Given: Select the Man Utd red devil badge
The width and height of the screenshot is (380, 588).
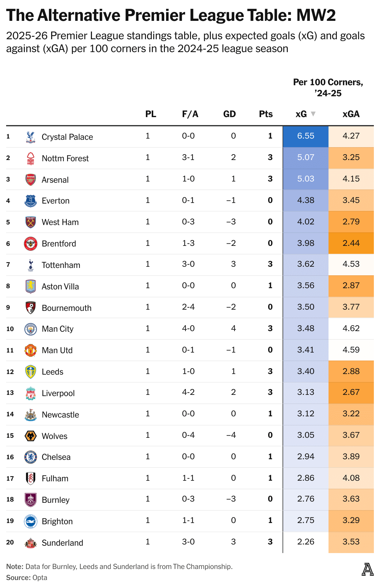Looking at the screenshot, I should (x=30, y=350).
